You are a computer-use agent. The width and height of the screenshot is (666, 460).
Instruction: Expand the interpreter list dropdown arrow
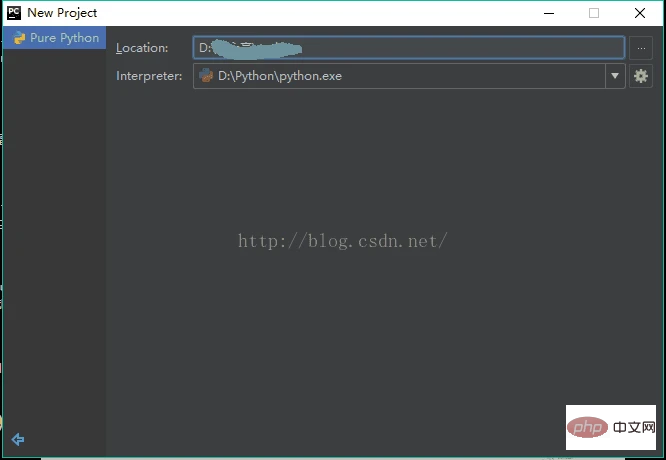tap(614, 76)
